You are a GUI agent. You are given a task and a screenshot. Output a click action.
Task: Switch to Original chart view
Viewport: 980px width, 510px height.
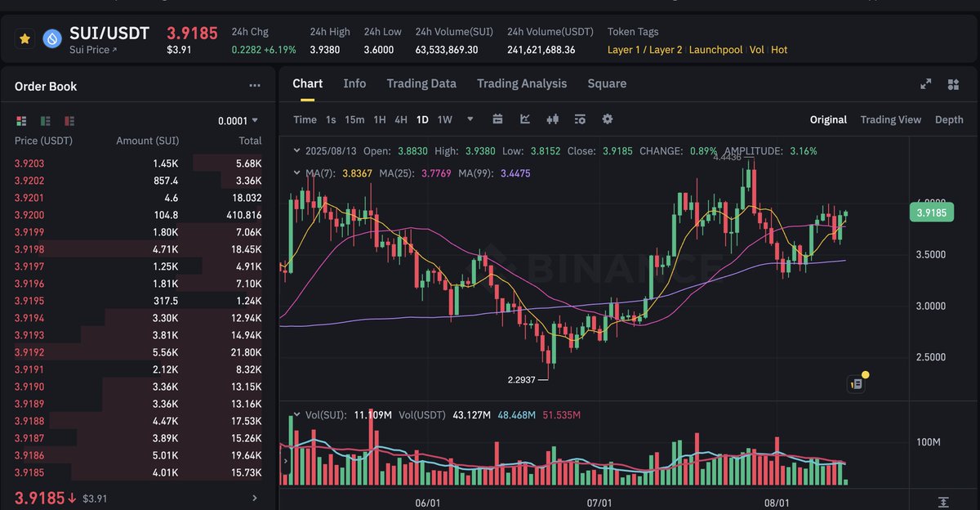pos(828,119)
